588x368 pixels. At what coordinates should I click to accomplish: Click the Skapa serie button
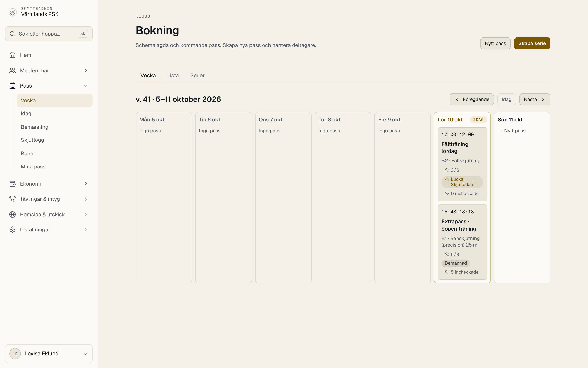pyautogui.click(x=532, y=43)
